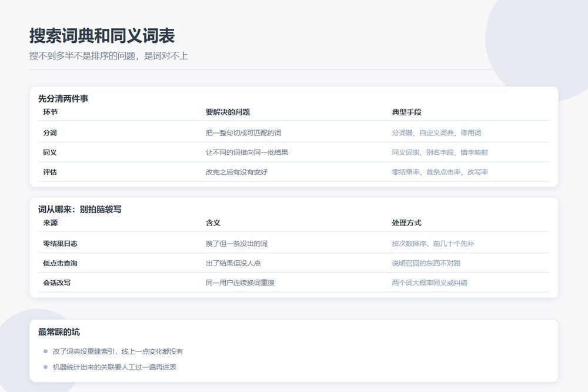The height and width of the screenshot is (392, 588).
Task: Click the row label 同义
Action: click(x=50, y=152)
